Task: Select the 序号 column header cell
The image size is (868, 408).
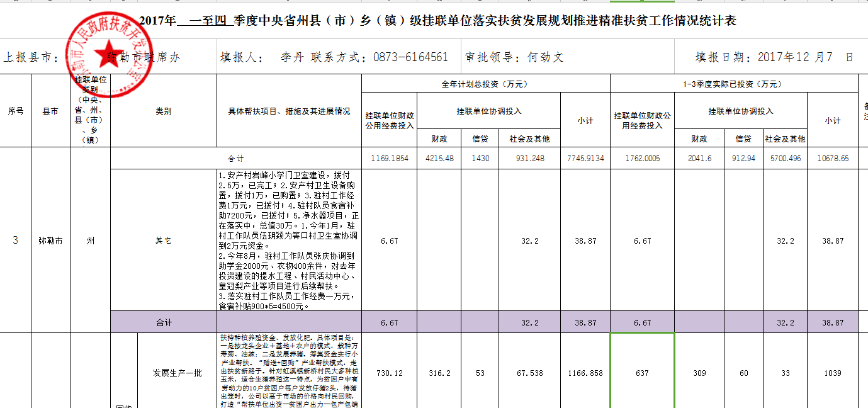Action: click(x=15, y=111)
